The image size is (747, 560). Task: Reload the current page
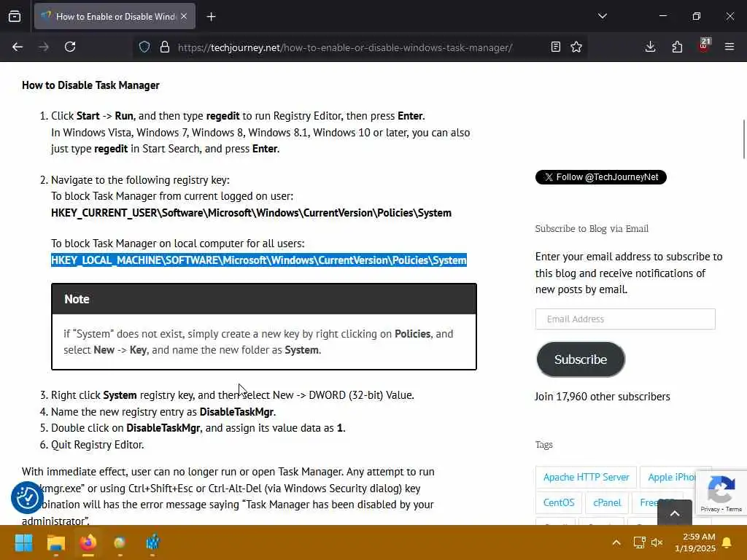click(x=70, y=47)
